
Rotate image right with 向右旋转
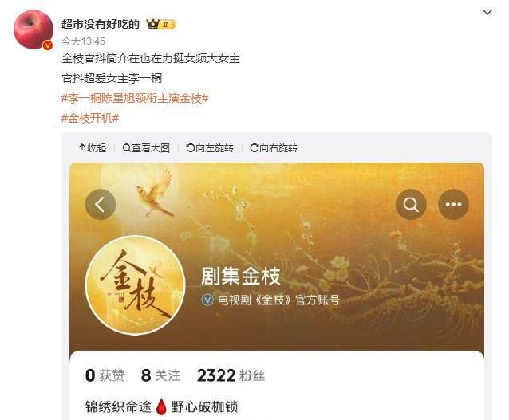[x=274, y=148]
